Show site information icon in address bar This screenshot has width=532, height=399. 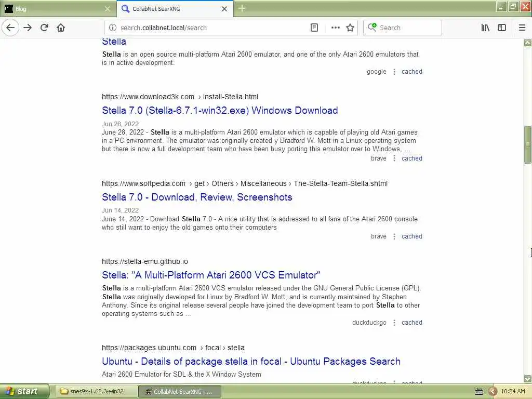[113, 28]
